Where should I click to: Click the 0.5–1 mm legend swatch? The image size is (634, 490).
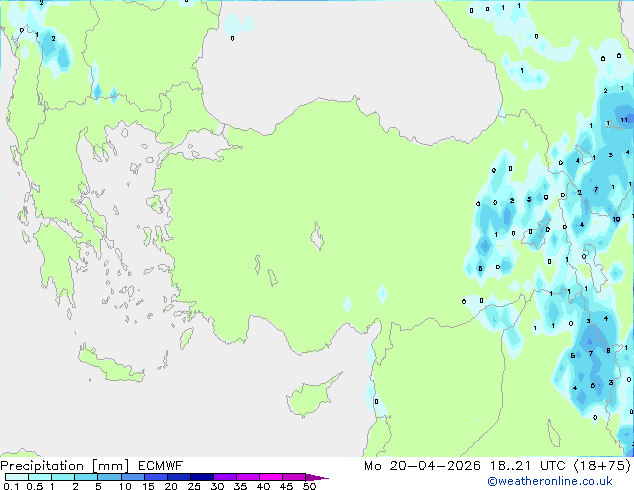tap(40, 477)
